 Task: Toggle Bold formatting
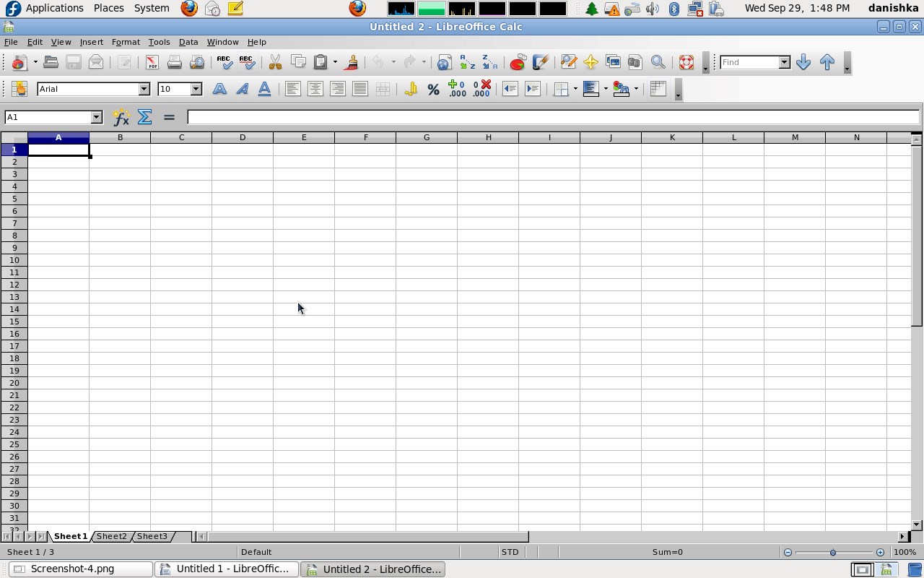click(x=219, y=89)
